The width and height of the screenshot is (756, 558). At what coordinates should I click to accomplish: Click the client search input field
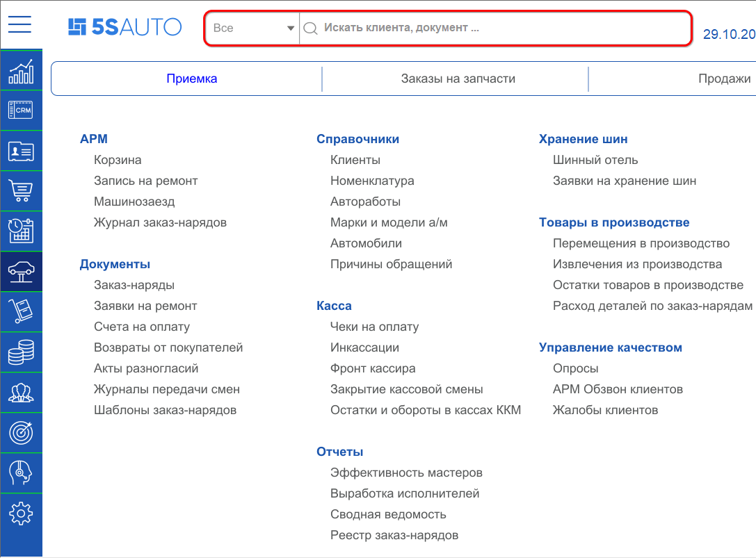coord(487,28)
